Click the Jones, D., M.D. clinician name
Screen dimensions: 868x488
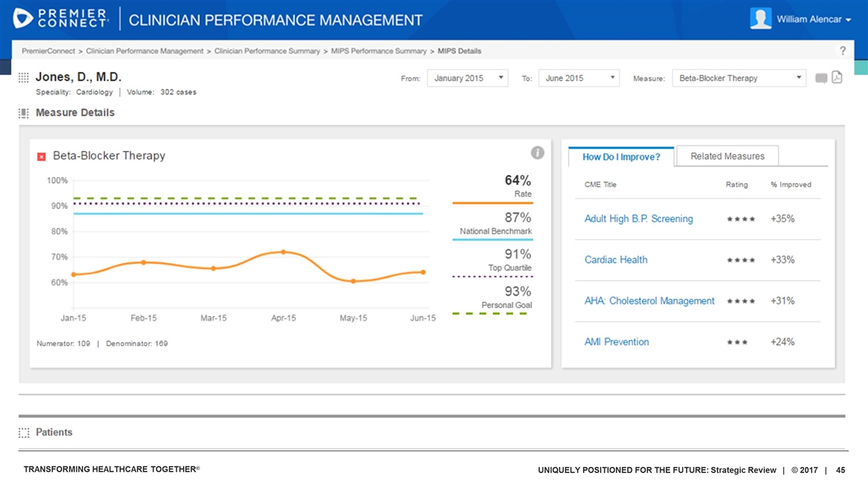tap(78, 77)
